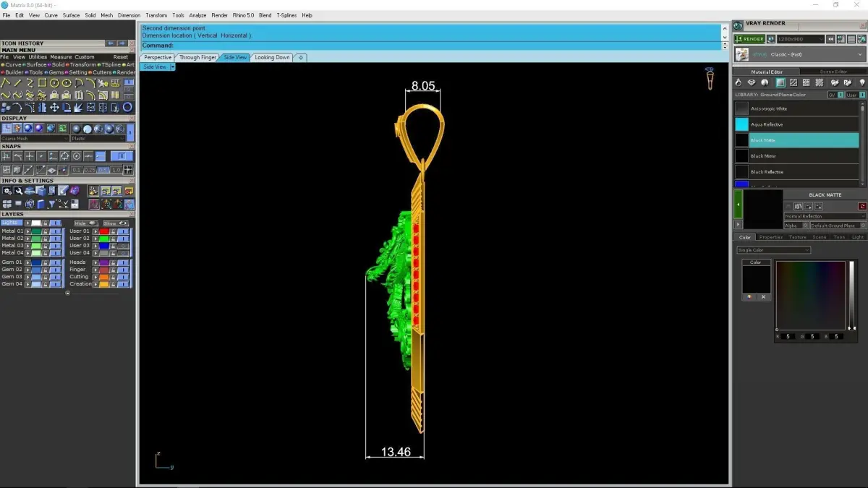Screen dimensions: 868x488
Task: Select the rectangle curve tool icon
Action: [42, 82]
